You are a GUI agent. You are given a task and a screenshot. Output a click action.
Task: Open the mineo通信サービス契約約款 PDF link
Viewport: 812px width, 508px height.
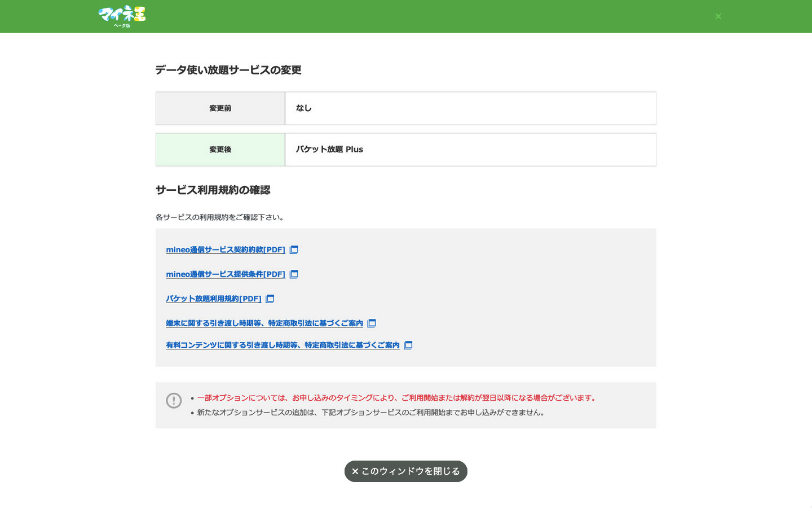point(226,250)
